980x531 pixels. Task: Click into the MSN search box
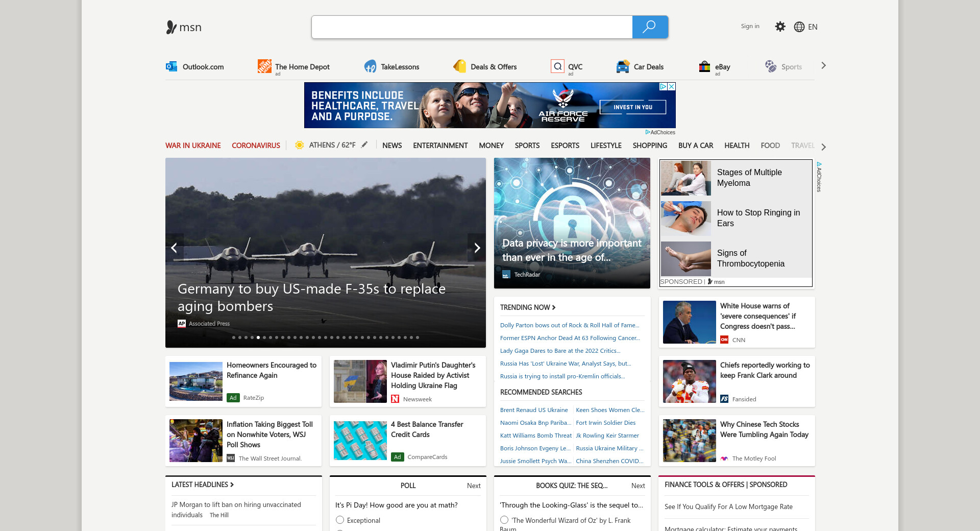coord(472,27)
